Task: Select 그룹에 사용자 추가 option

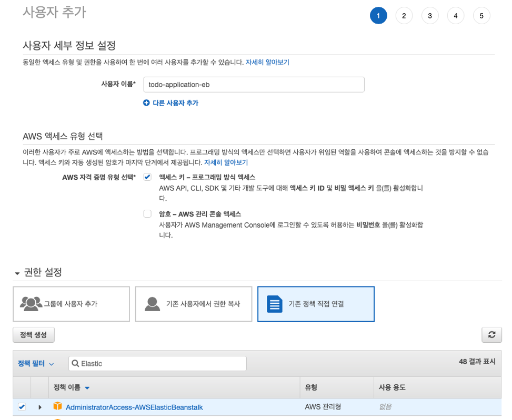Action: pyautogui.click(x=71, y=304)
